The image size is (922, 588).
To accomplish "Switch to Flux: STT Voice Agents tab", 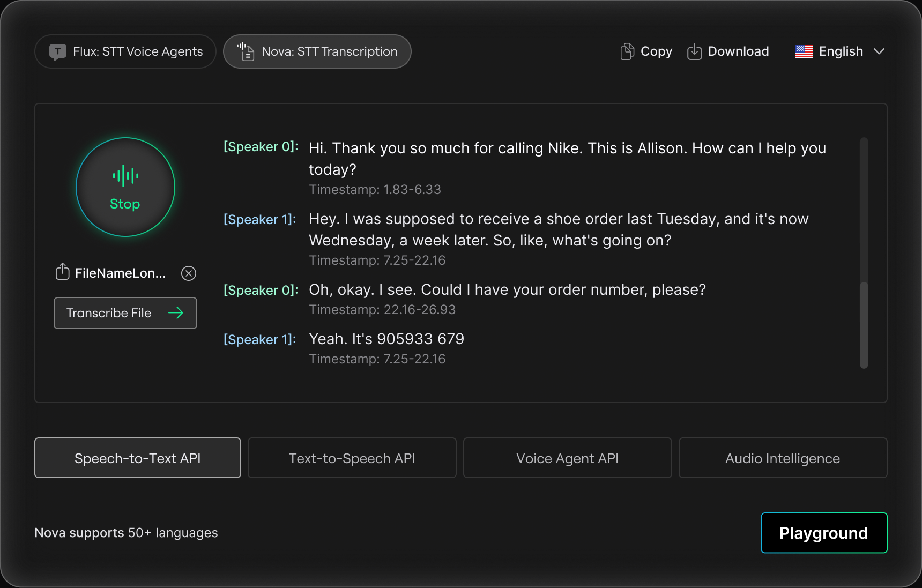I will point(125,51).
